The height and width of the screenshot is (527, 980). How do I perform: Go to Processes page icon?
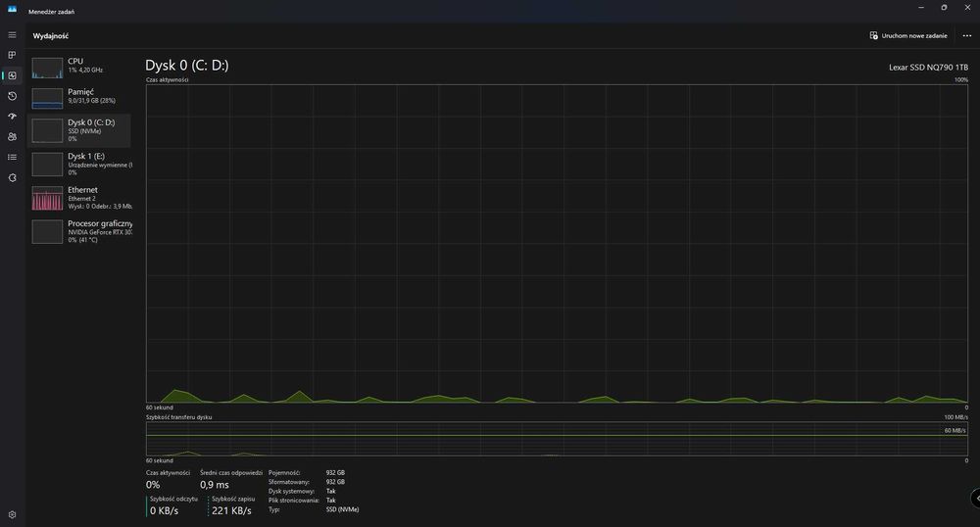(12, 55)
